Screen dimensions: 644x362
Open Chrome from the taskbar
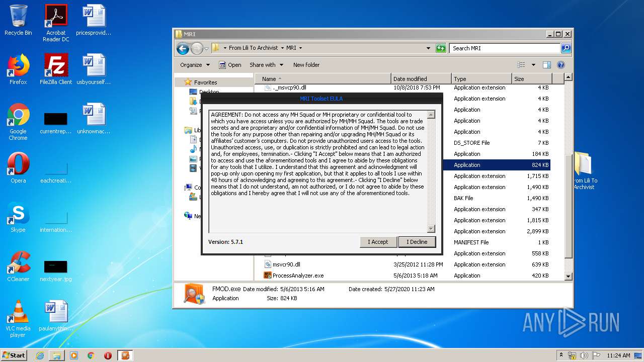pos(91,355)
